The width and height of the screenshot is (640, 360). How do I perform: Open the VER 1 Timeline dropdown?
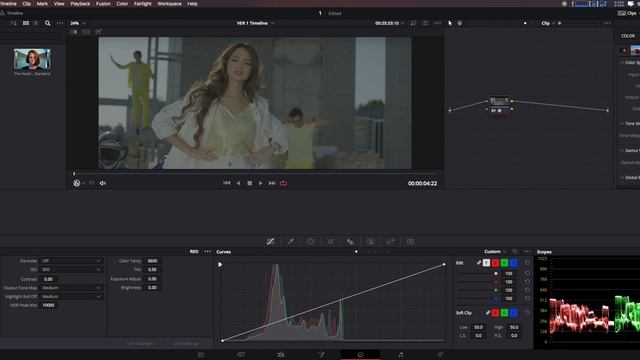point(255,23)
